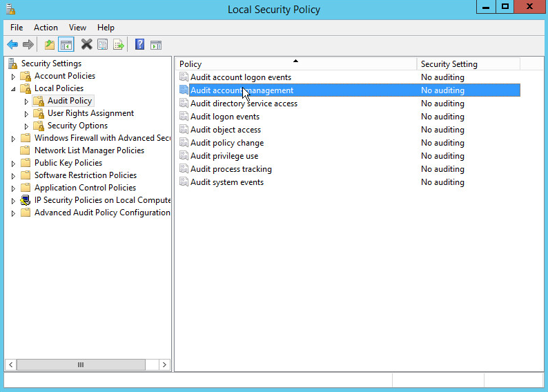
Task: Select User Rights Assignment in tree
Action: [90, 113]
